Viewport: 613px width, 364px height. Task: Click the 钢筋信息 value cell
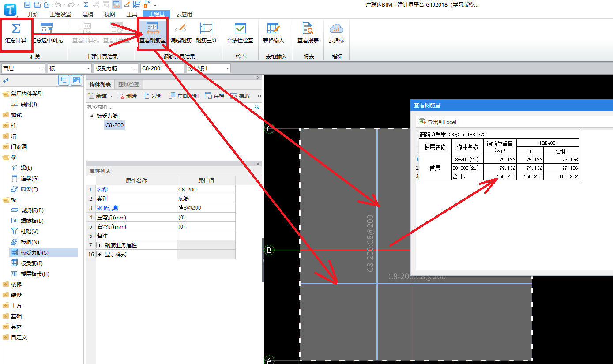pos(206,208)
